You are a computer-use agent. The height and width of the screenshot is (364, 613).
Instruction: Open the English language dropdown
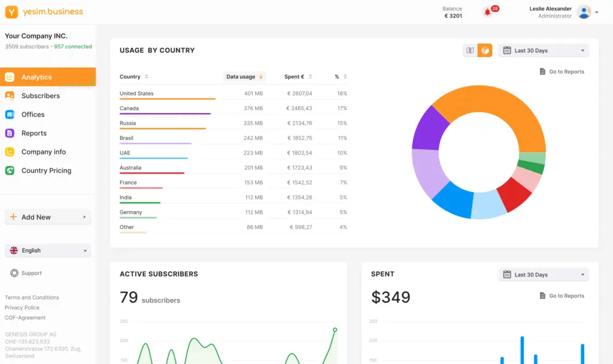click(x=48, y=251)
